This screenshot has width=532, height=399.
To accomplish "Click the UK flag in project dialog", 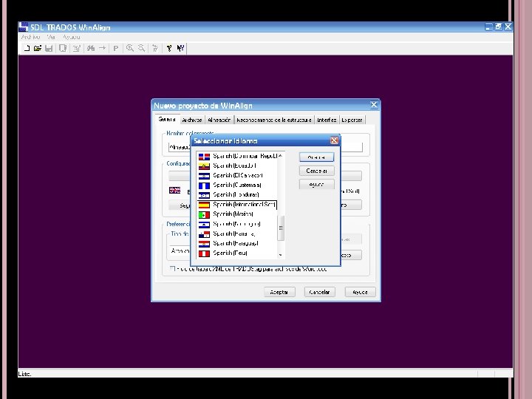I will click(174, 191).
